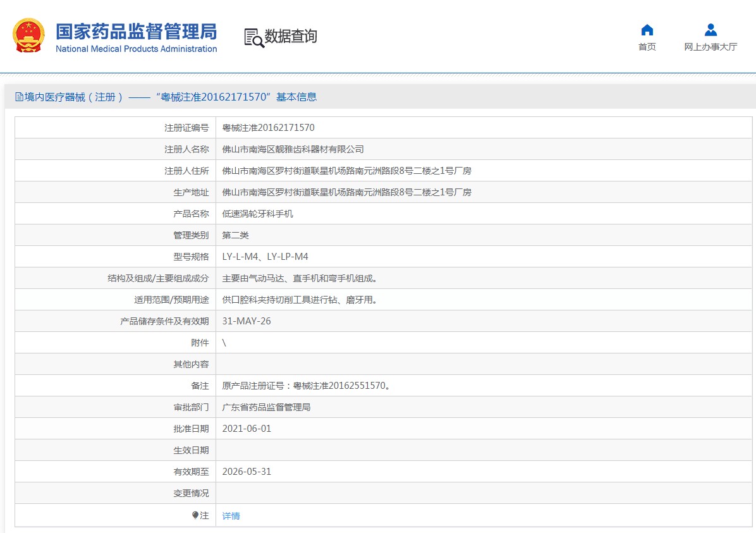Image resolution: width=756 pixels, height=533 pixels.
Task: Click the 注册人住所 address value
Action: tap(346, 171)
